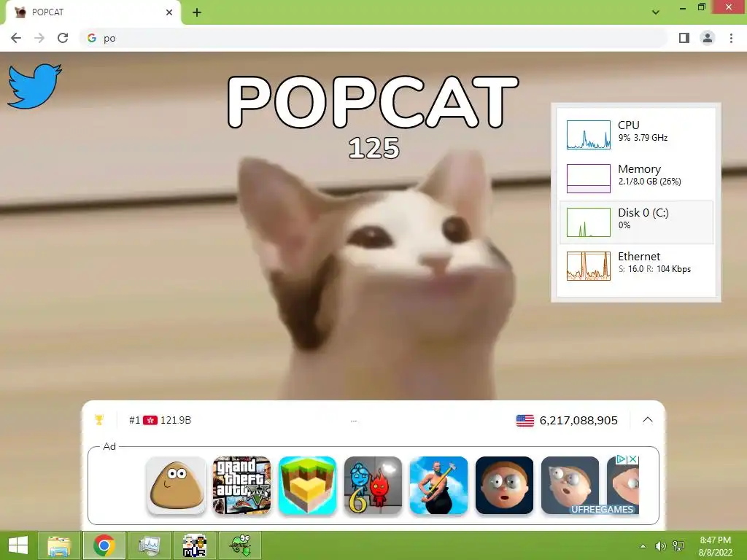Image resolution: width=747 pixels, height=560 pixels.
Task: Expand the leaderboard with the chevron
Action: [x=648, y=420]
